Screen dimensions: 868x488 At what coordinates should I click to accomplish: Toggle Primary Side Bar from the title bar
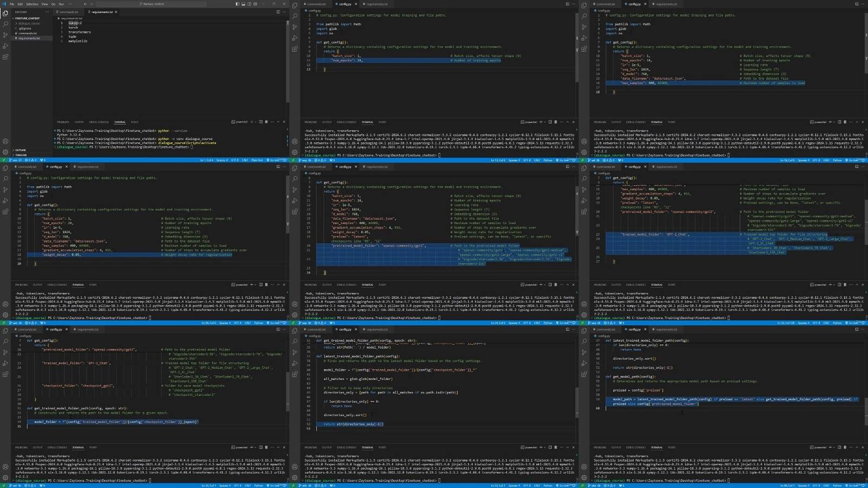click(x=237, y=4)
